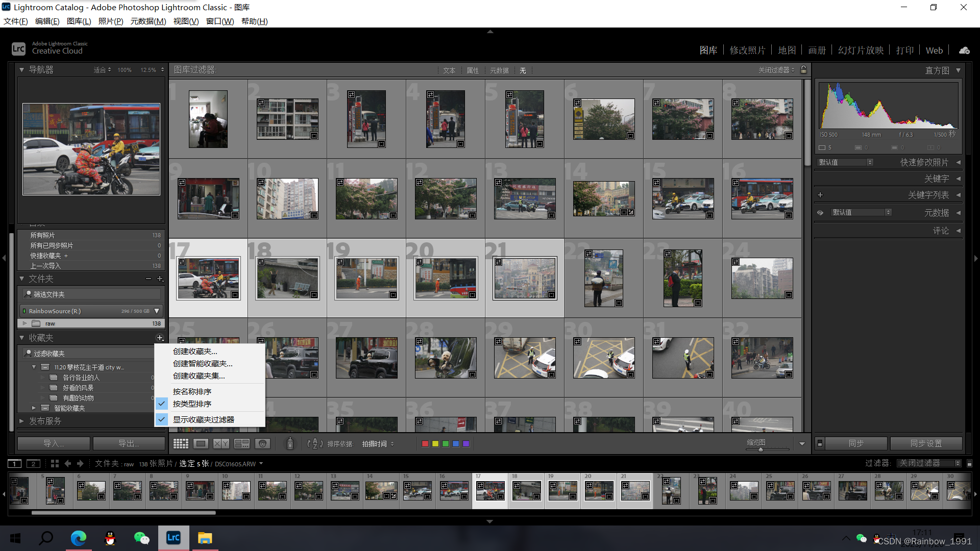This screenshot has height=551, width=980.
Task: Toggle the sync switch beside 同步 button
Action: (x=820, y=443)
